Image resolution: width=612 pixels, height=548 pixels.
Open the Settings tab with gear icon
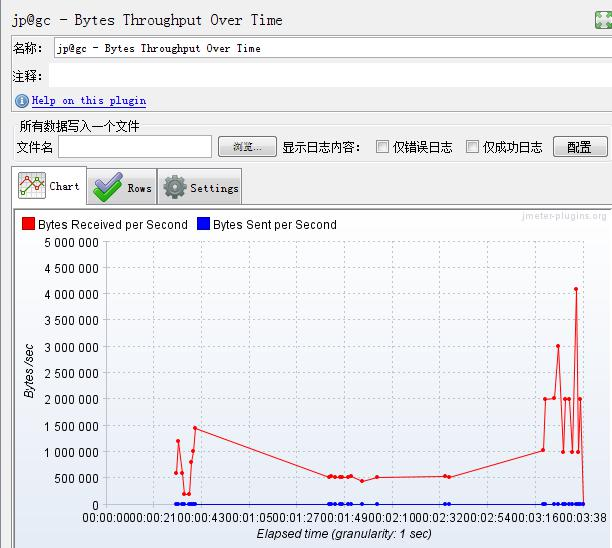click(201, 187)
